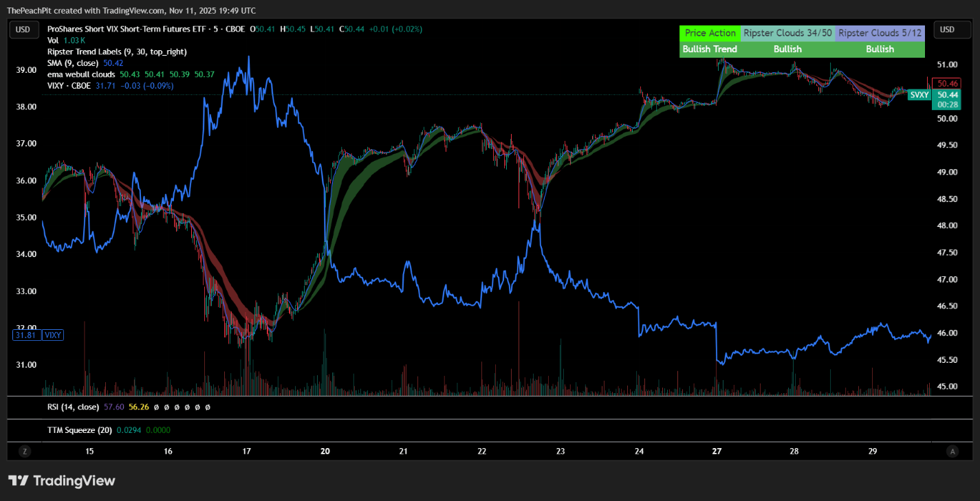Select the VIXY last value 31.71
980x501 pixels.
point(105,85)
